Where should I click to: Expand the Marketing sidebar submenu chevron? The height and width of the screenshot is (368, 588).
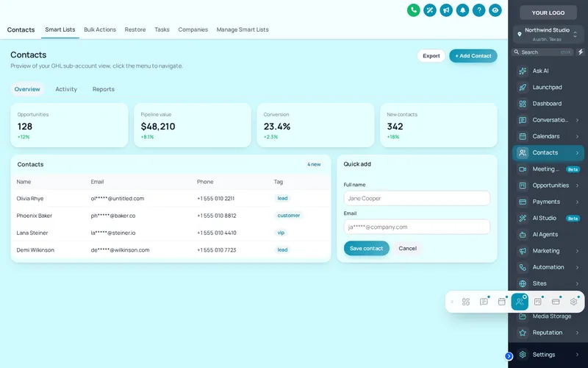pyautogui.click(x=577, y=251)
